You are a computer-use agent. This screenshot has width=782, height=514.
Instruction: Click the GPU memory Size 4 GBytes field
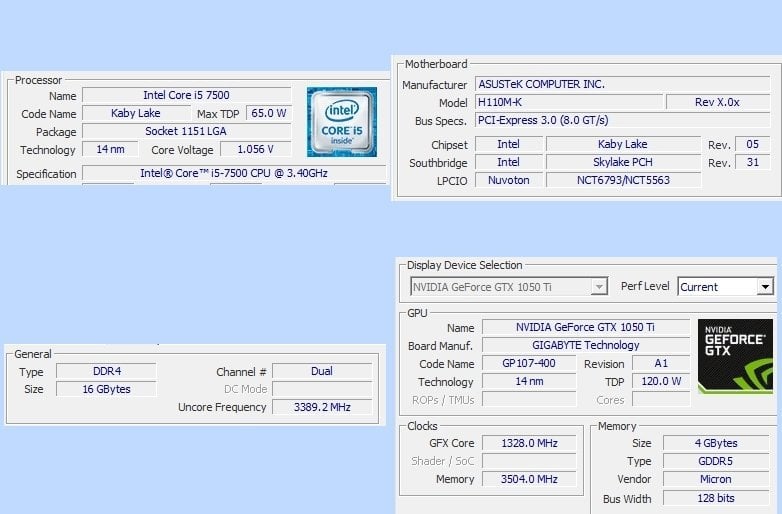coord(716,443)
